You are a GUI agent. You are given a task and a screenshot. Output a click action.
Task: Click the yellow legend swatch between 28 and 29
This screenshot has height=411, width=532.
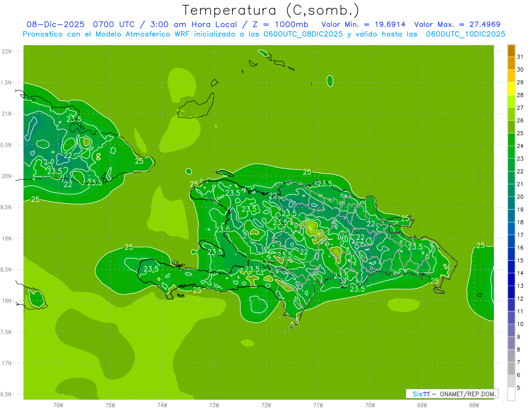(x=511, y=89)
